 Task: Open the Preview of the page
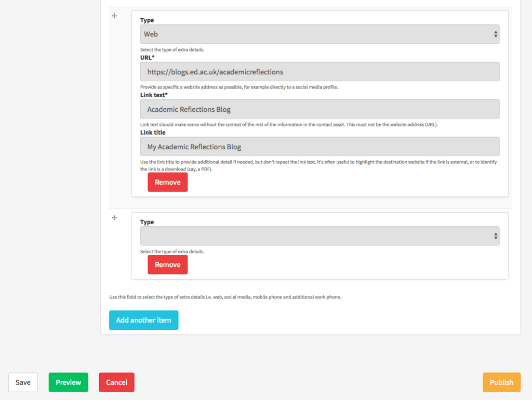(68, 382)
